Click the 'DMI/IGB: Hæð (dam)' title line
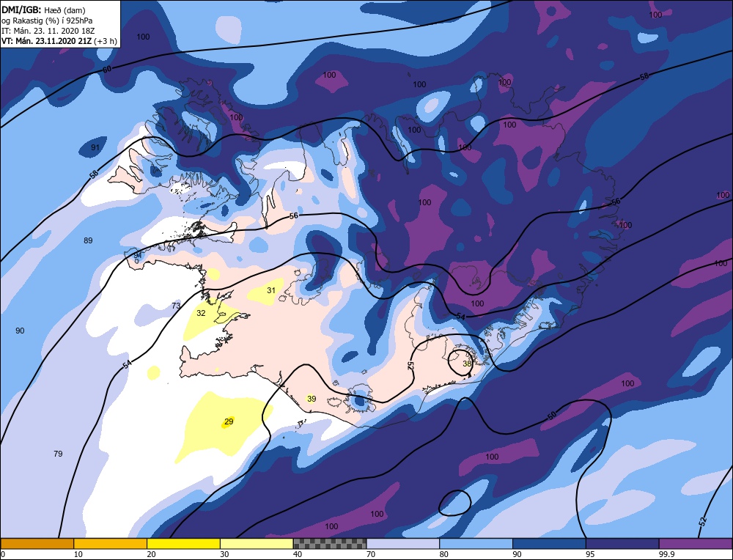The height and width of the screenshot is (560, 733). (x=43, y=10)
